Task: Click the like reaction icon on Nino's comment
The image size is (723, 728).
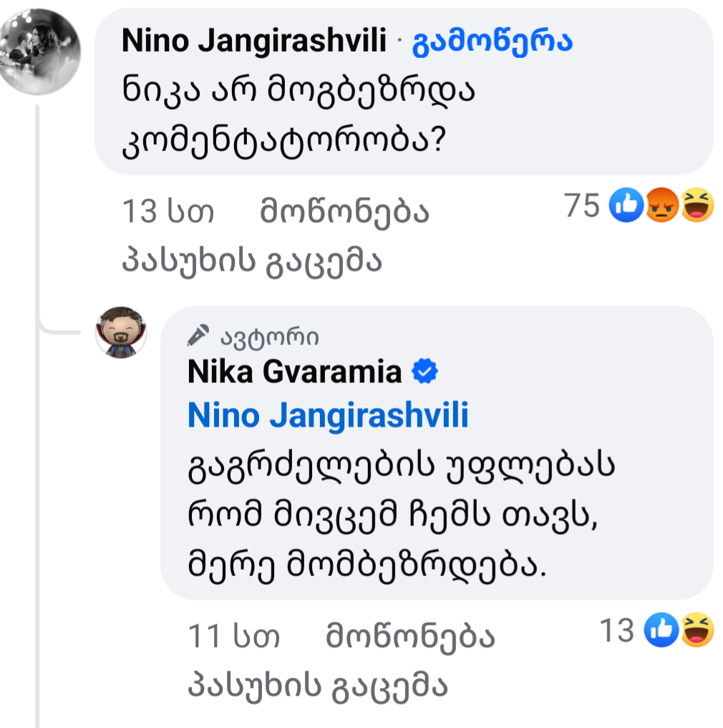Action: click(x=626, y=208)
